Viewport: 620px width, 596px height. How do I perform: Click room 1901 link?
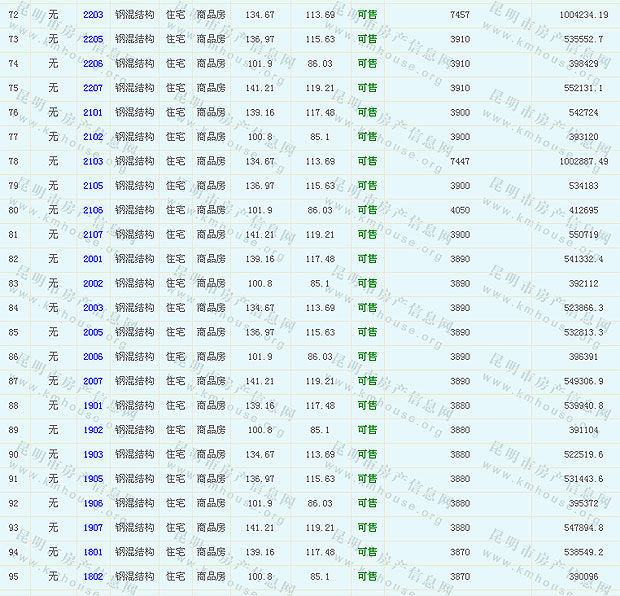92,406
